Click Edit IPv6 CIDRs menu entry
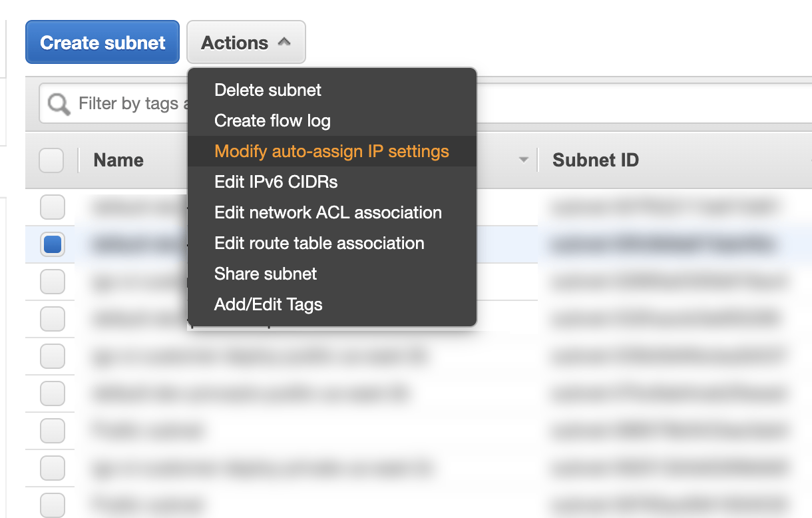Screen dimensions: 812x518 point(276,182)
